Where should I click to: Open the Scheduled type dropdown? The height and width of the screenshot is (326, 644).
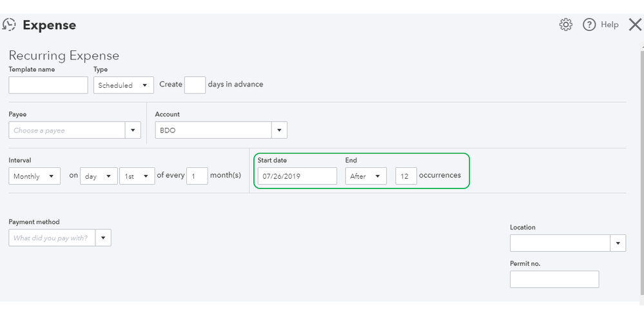tap(124, 85)
